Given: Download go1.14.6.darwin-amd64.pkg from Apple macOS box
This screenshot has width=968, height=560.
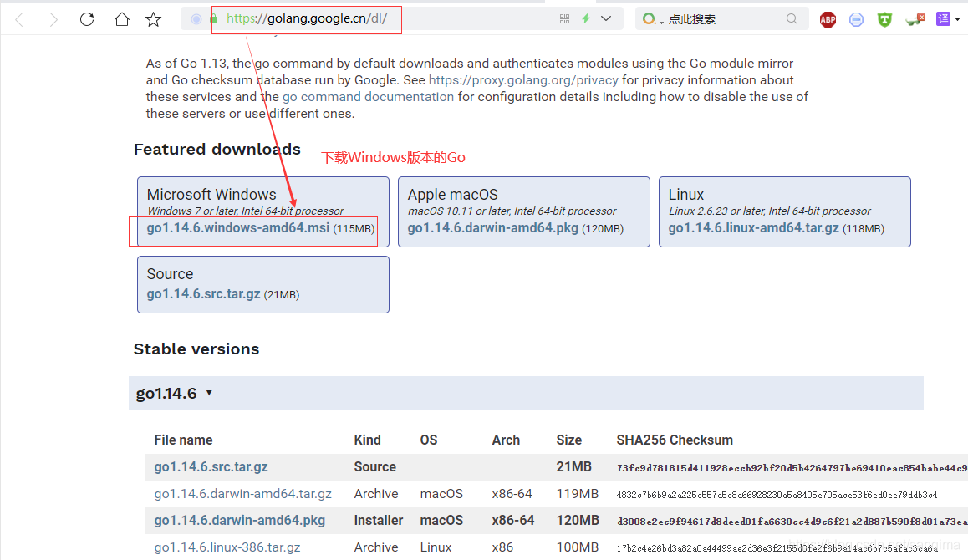Looking at the screenshot, I should pos(492,228).
